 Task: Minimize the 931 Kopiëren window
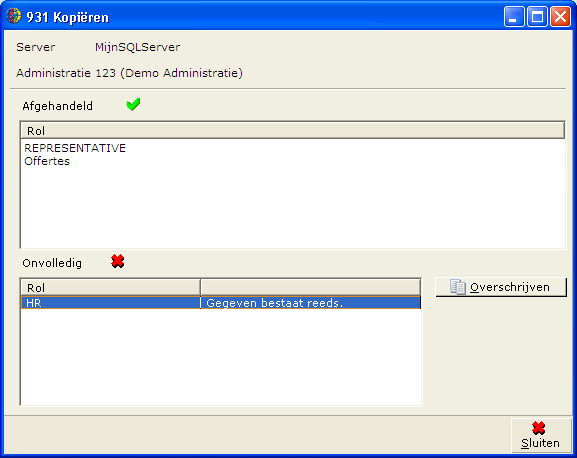pos(514,17)
